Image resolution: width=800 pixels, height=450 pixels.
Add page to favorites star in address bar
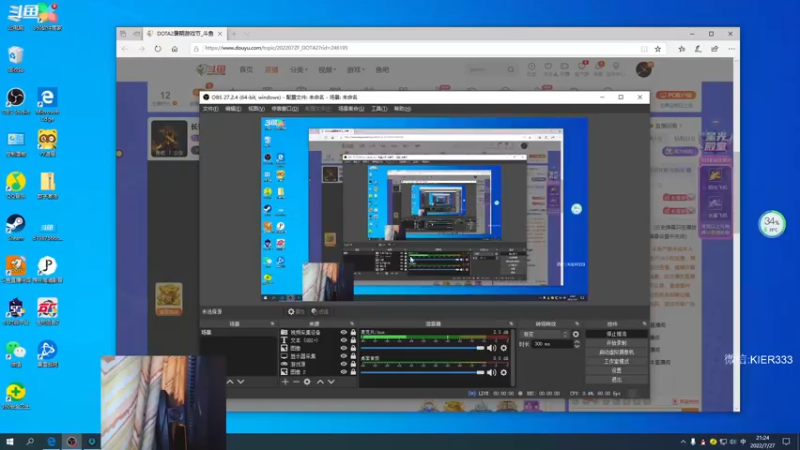tap(658, 49)
